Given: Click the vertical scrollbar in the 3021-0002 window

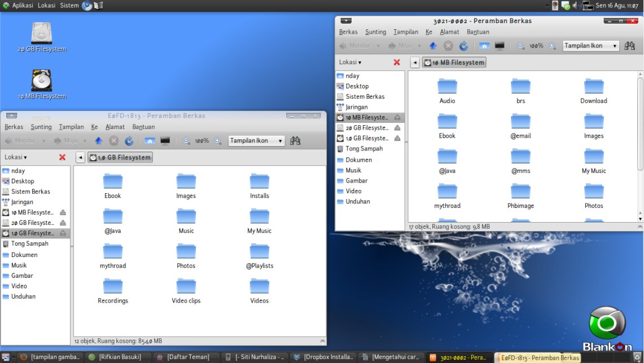Looking at the screenshot, I should pos(640,124).
